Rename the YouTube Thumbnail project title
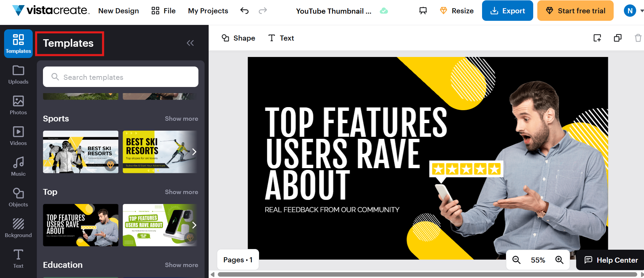Screen dimensions: 644x278 click(x=334, y=11)
